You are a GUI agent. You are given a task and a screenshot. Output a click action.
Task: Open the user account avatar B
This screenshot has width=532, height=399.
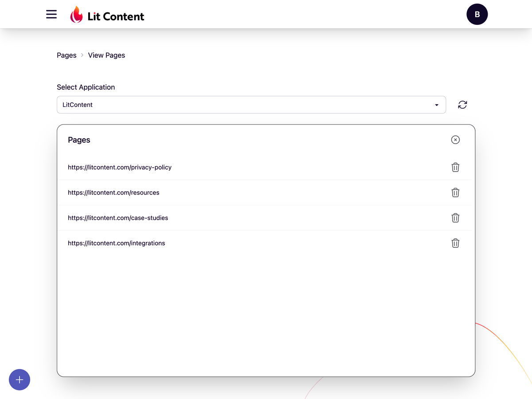(x=477, y=14)
